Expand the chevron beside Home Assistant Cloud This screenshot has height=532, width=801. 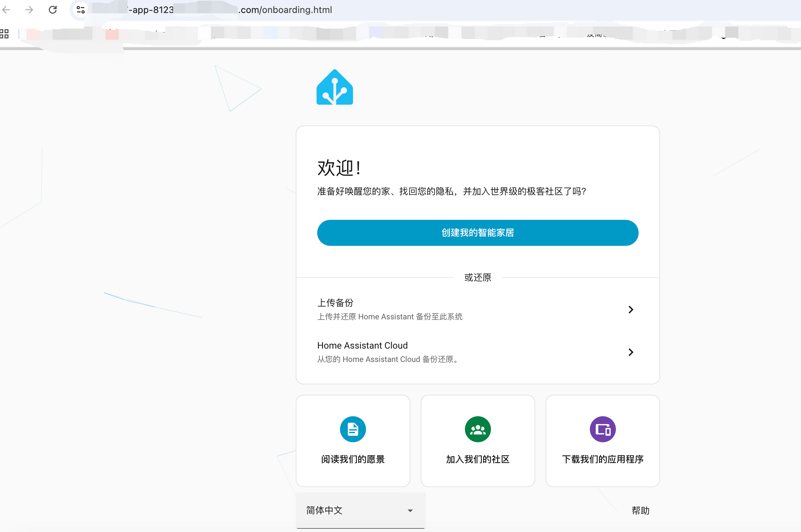coord(631,352)
